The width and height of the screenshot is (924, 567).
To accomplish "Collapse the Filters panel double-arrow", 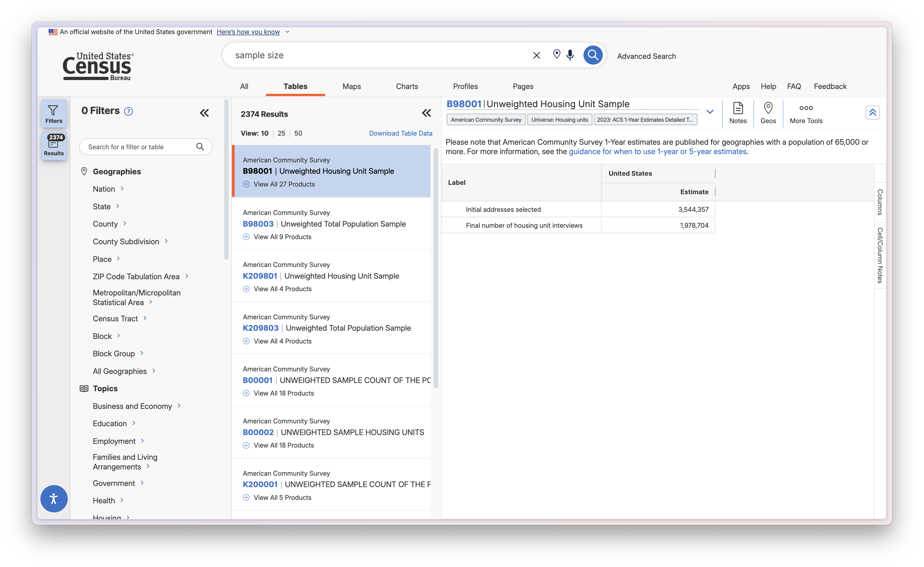I will point(204,113).
